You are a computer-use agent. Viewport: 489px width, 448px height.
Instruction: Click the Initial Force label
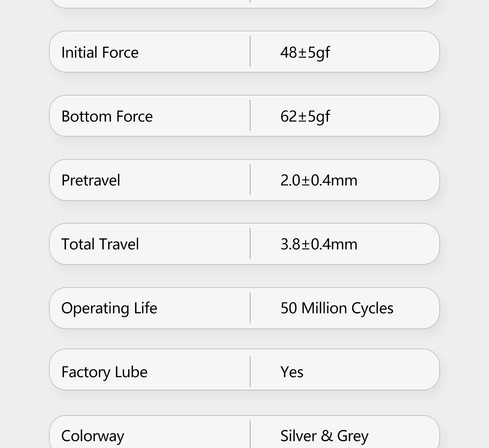100,52
